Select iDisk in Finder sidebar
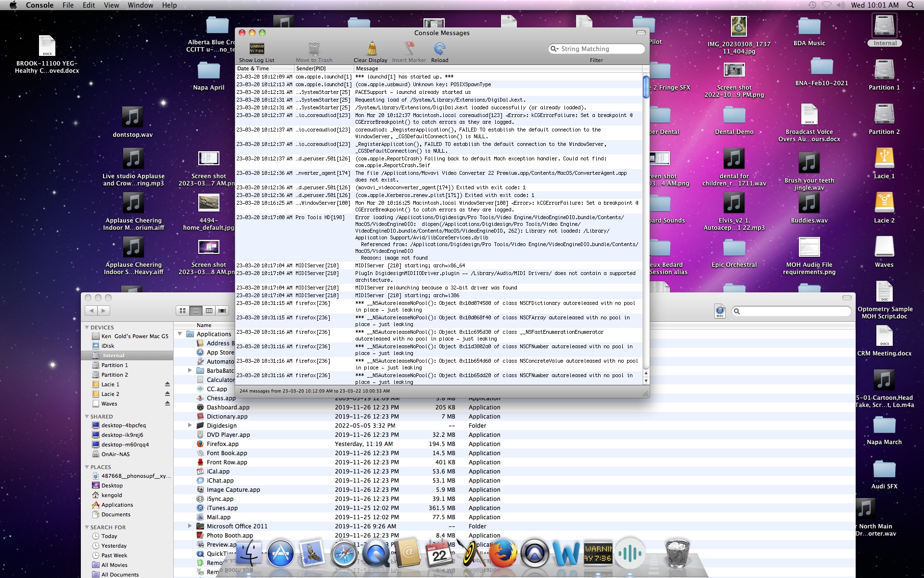Image resolution: width=924 pixels, height=578 pixels. click(127, 346)
